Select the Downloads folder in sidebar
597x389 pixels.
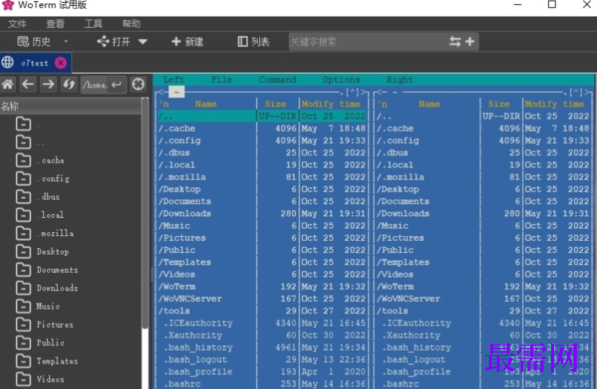[x=57, y=288]
